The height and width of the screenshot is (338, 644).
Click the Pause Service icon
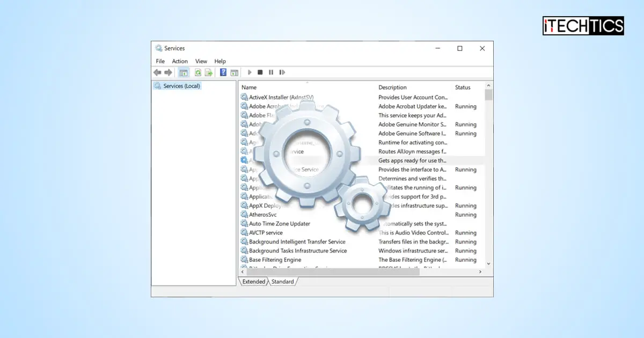[x=271, y=72]
